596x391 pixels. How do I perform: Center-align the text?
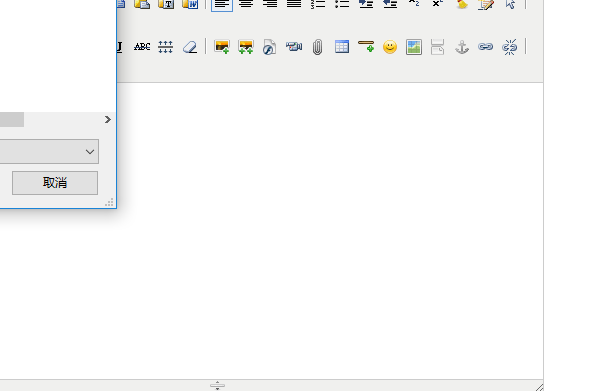click(246, 4)
